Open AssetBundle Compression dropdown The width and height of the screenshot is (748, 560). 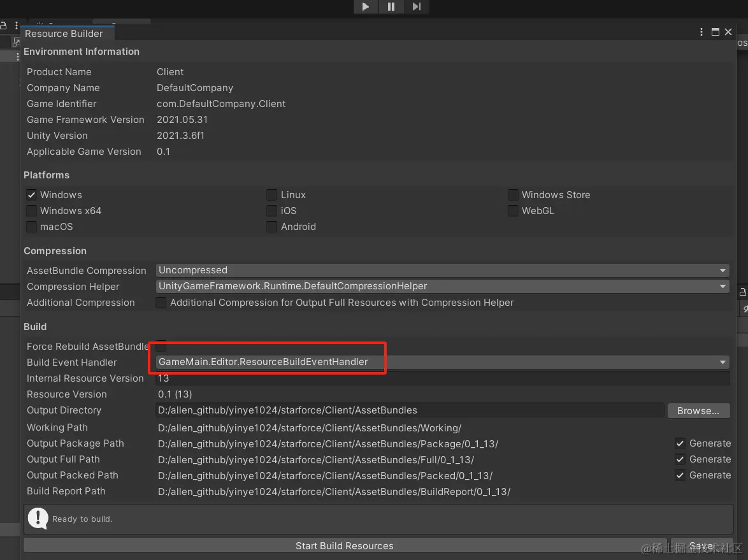pyautogui.click(x=443, y=271)
